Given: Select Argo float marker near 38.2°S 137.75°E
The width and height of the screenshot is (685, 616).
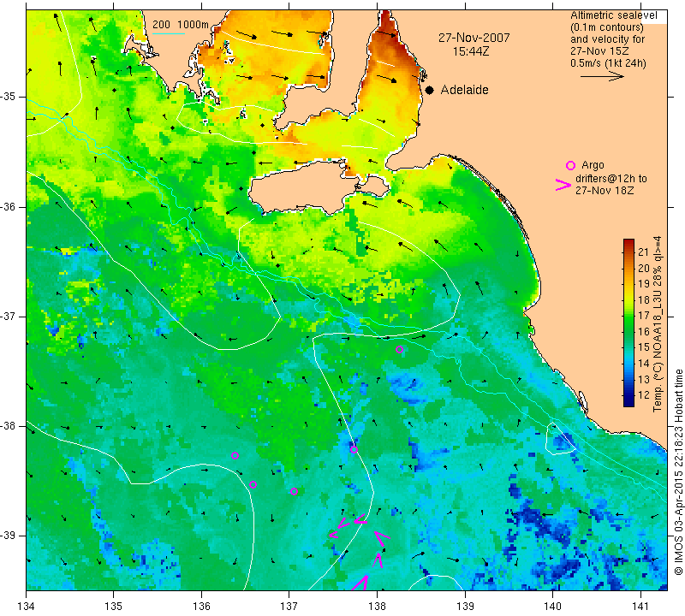Looking at the screenshot, I should coord(354,450).
